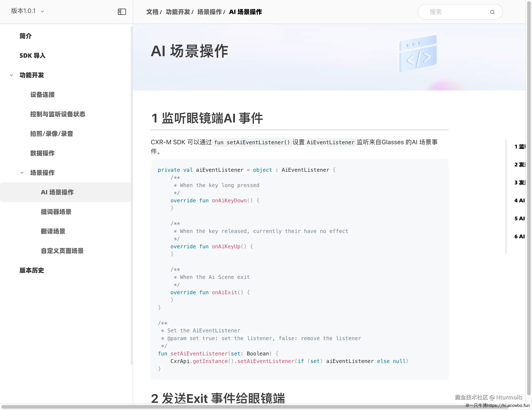The height and width of the screenshot is (410, 532).
Task: Click the search magnifier icon
Action: (492, 12)
